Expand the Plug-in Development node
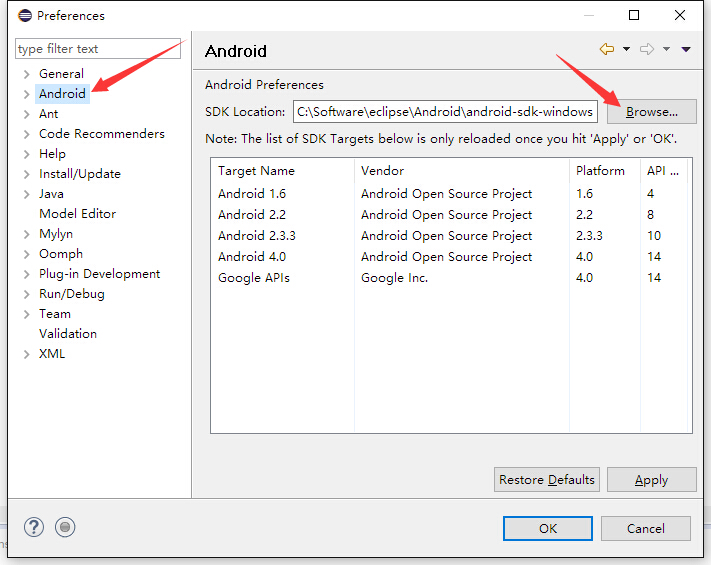This screenshot has width=711, height=565. 26,274
